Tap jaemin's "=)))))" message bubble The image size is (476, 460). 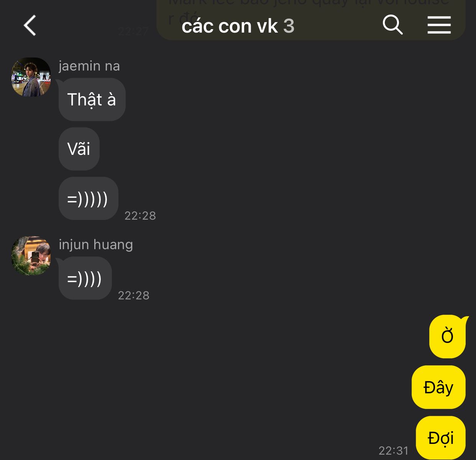88,199
